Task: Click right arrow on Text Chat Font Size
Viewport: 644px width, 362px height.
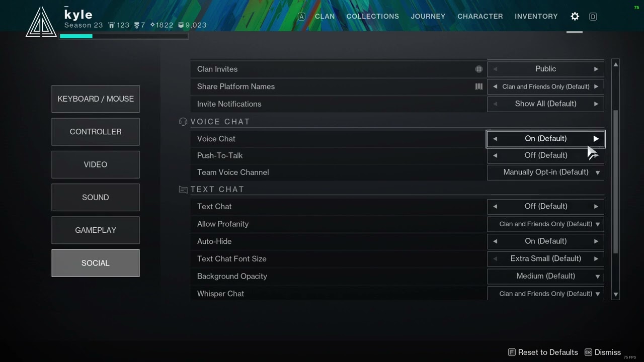Action: [x=596, y=259]
